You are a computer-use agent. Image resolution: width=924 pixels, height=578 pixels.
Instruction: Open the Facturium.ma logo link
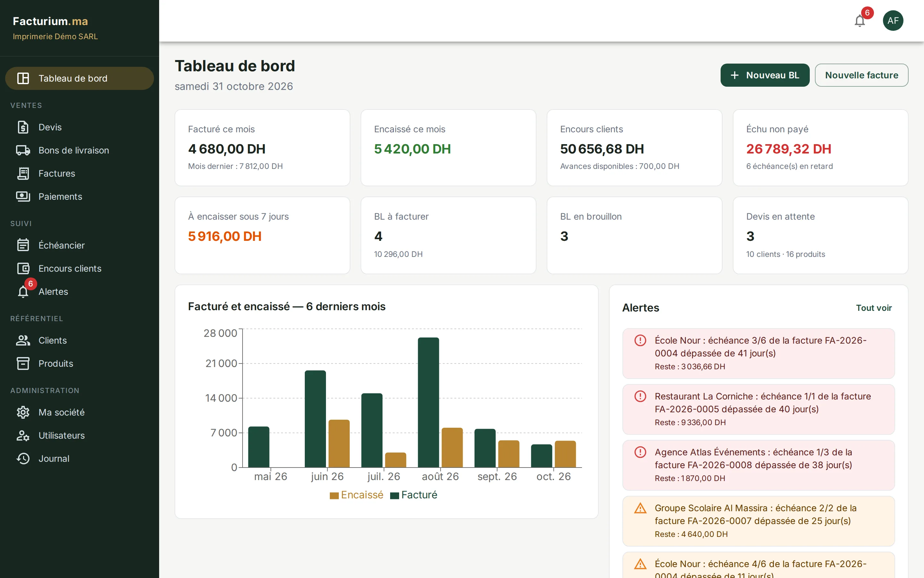[x=50, y=21]
